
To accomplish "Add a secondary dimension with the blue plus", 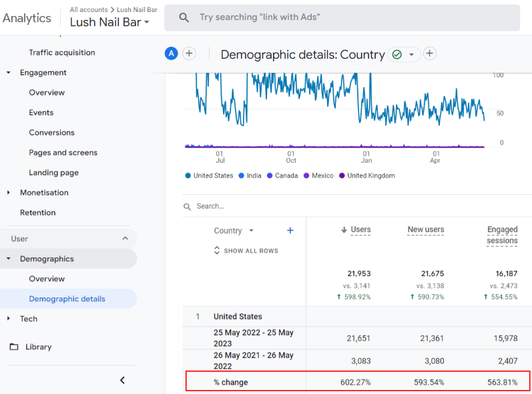I will point(290,231).
